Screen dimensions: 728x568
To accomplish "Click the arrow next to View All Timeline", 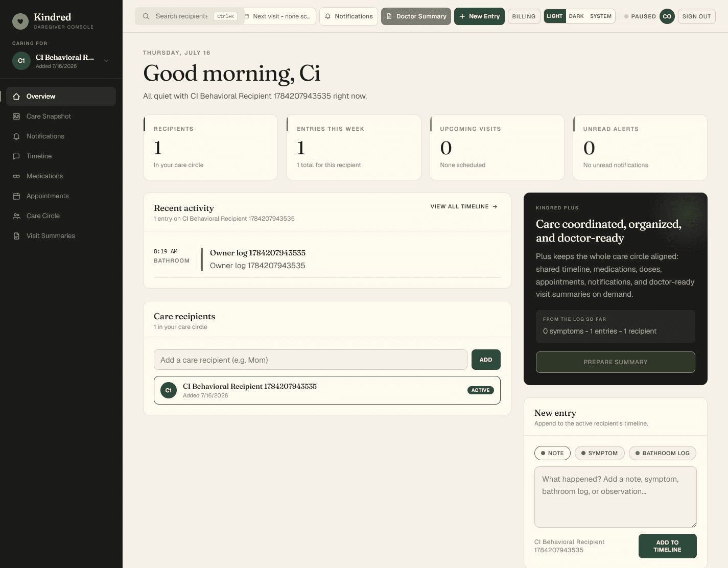I will pyautogui.click(x=495, y=207).
